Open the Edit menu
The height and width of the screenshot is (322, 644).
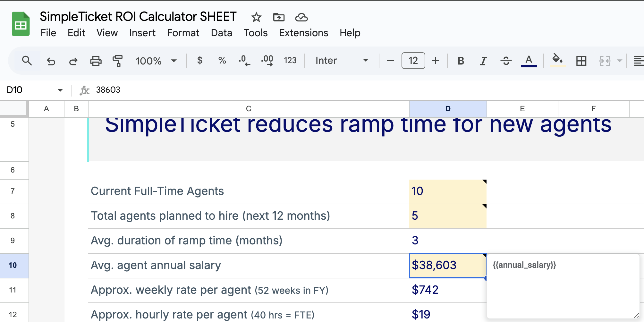pyautogui.click(x=76, y=33)
